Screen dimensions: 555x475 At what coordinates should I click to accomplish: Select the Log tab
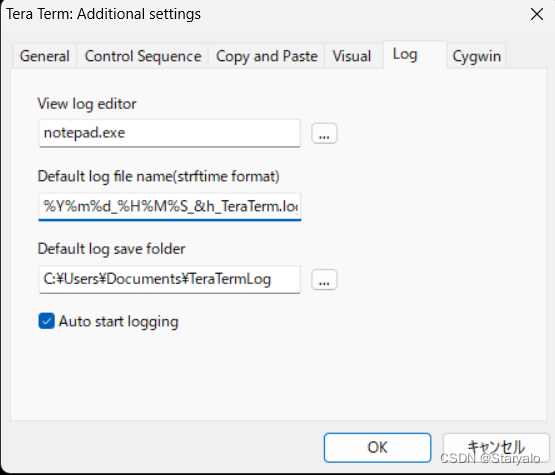[415, 55]
